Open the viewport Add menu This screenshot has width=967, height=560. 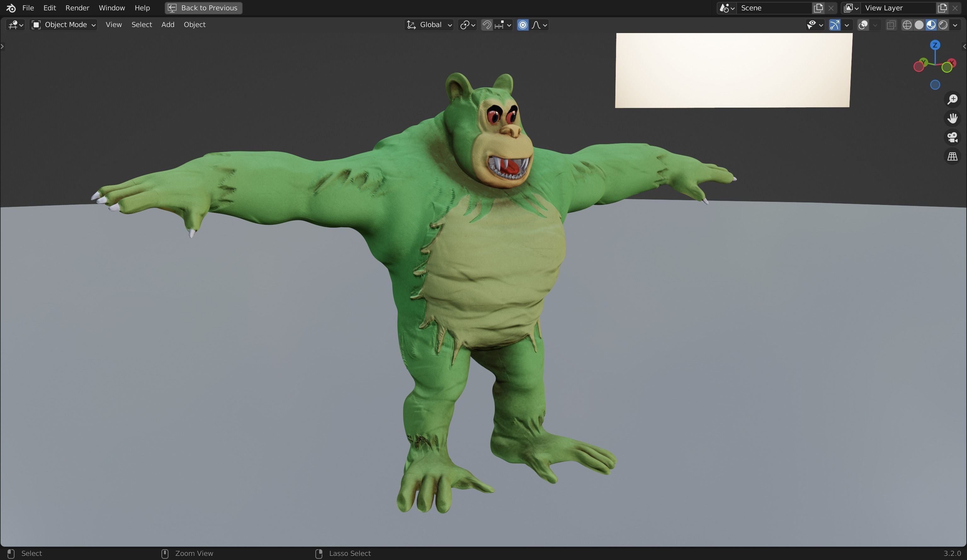(168, 25)
